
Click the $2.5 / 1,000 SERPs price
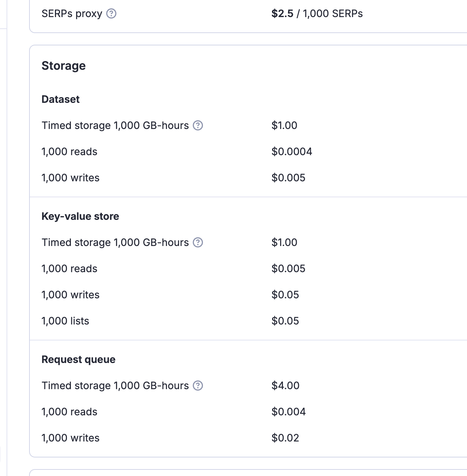[x=317, y=14]
